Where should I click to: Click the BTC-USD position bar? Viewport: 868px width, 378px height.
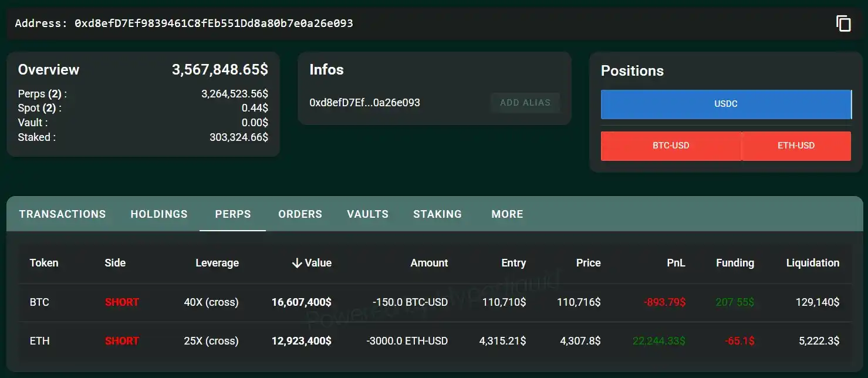pyautogui.click(x=671, y=146)
